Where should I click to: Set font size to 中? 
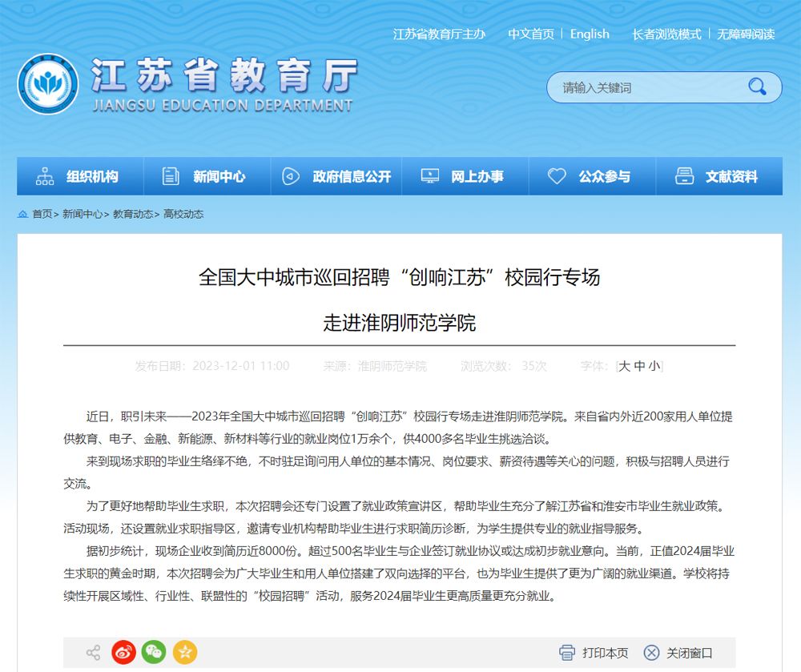(639, 366)
